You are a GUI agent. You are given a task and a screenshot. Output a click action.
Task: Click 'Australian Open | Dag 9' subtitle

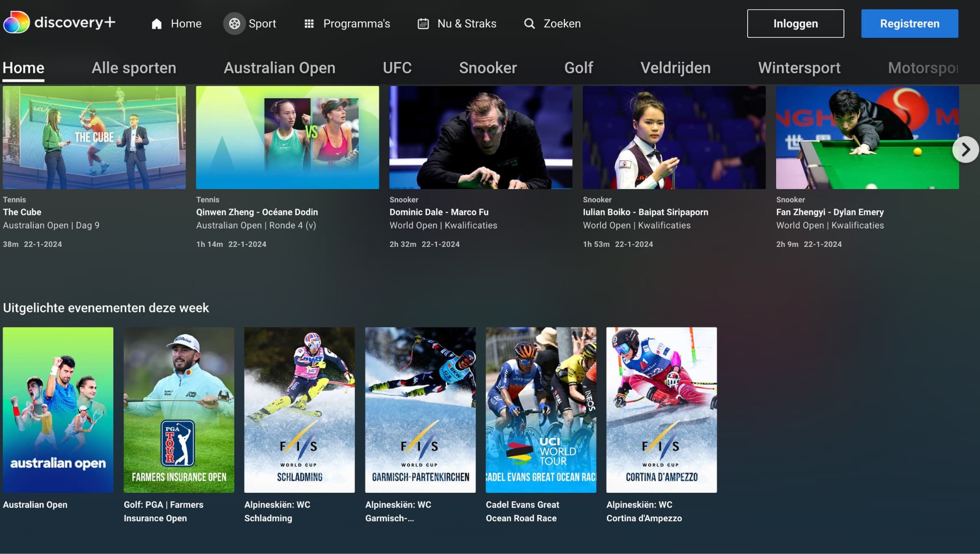pos(51,226)
